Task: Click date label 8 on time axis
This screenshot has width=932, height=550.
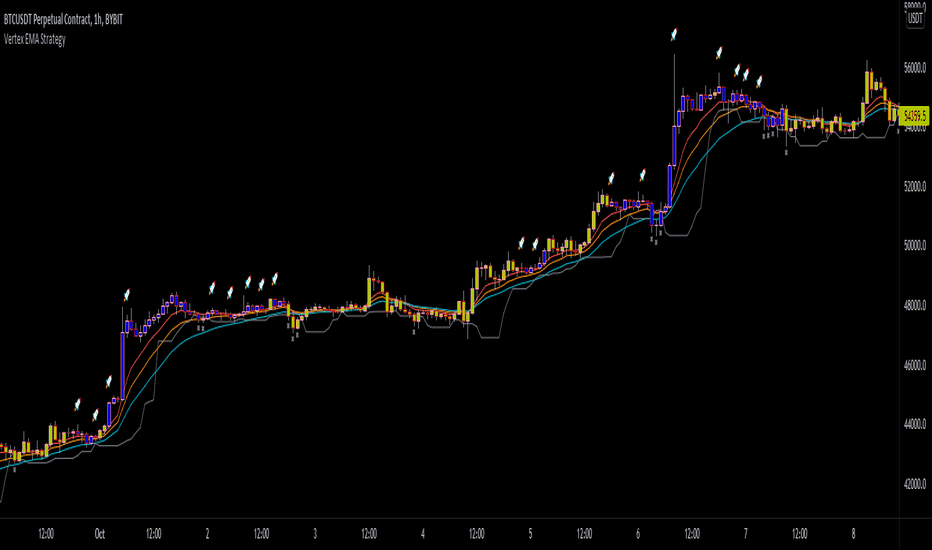Action: [853, 534]
